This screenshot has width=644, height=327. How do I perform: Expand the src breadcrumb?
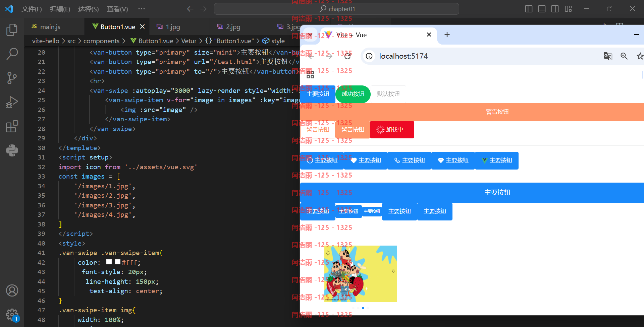[71, 41]
